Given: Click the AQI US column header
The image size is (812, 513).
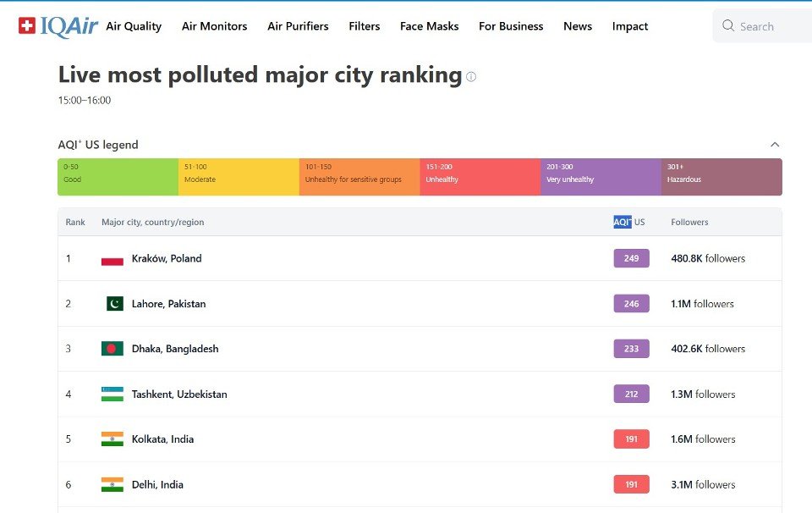Looking at the screenshot, I should pos(628,222).
